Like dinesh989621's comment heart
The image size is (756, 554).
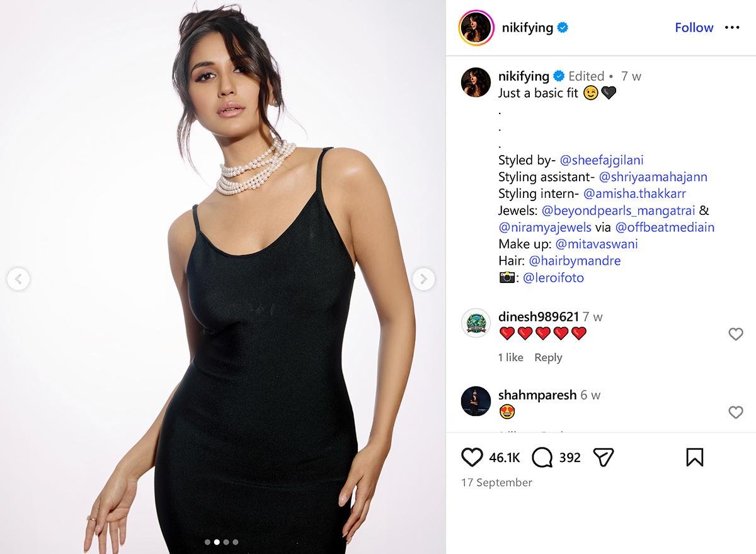736,334
